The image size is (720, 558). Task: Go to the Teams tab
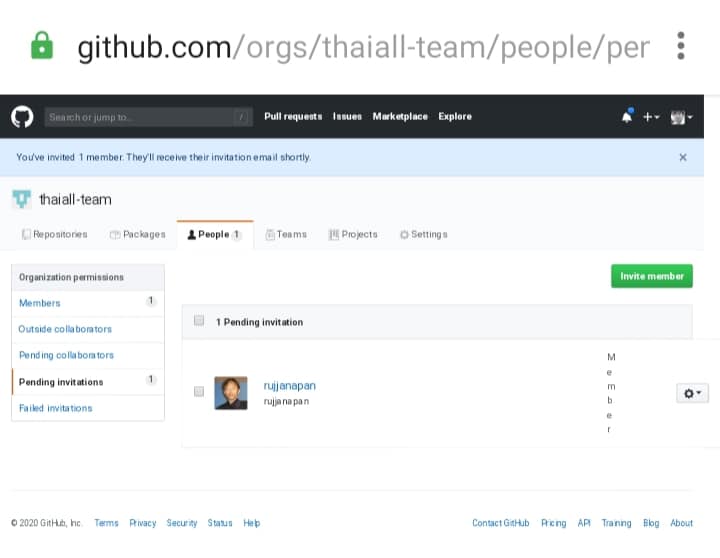point(285,234)
